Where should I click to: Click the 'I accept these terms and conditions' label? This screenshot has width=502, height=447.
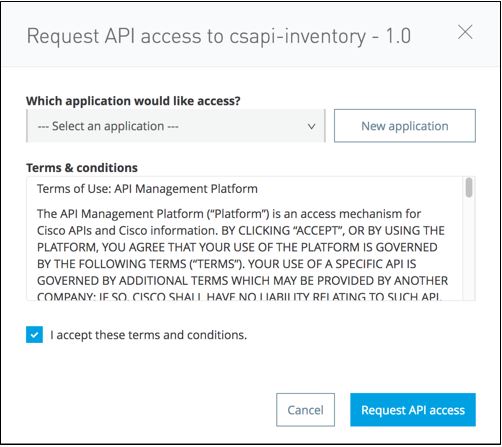148,335
